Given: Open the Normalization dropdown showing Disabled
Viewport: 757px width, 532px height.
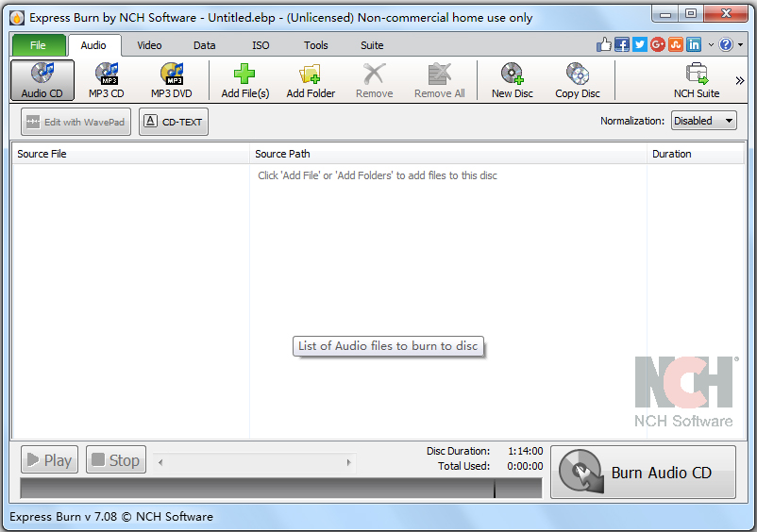Looking at the screenshot, I should click(704, 121).
